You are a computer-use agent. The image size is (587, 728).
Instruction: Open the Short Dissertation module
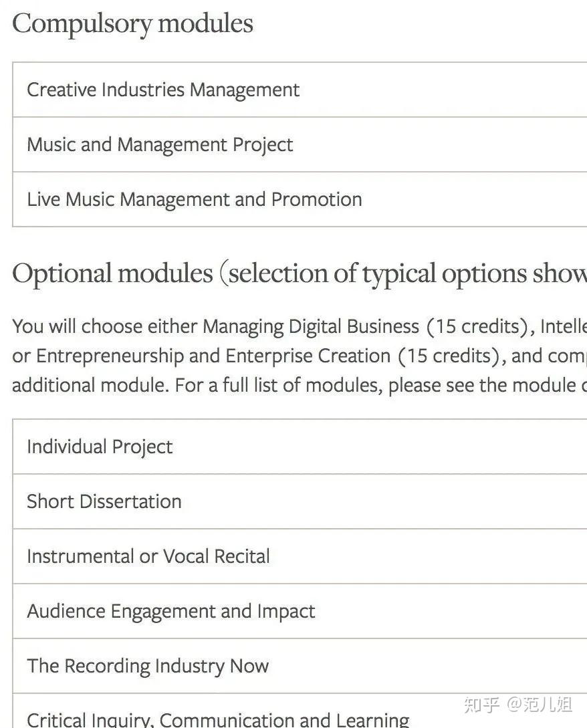click(104, 501)
